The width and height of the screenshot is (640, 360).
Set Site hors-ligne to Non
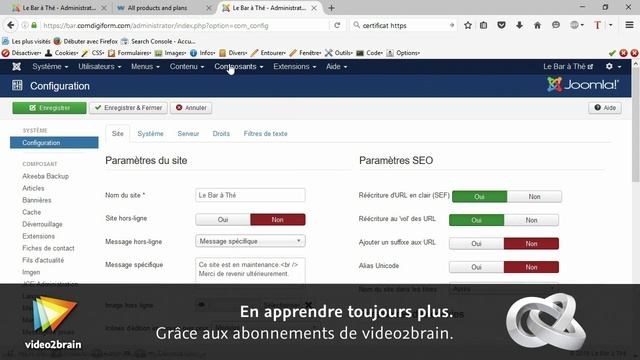tap(278, 220)
